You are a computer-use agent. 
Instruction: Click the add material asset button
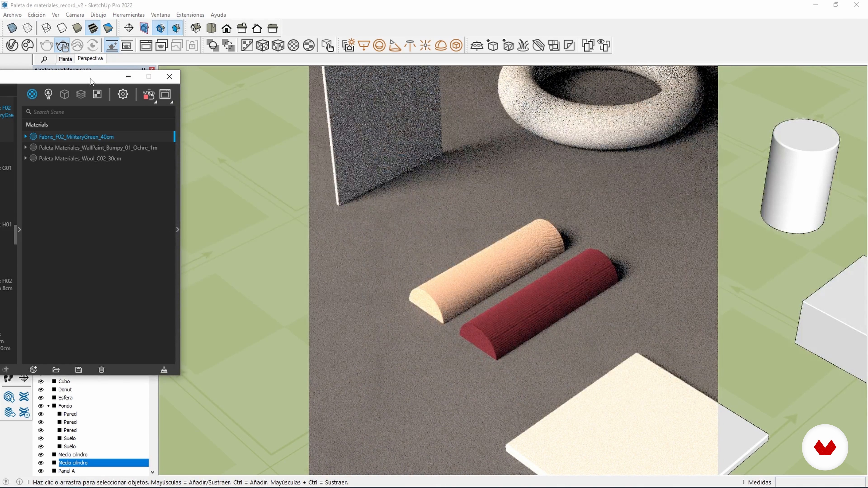pyautogui.click(x=33, y=369)
